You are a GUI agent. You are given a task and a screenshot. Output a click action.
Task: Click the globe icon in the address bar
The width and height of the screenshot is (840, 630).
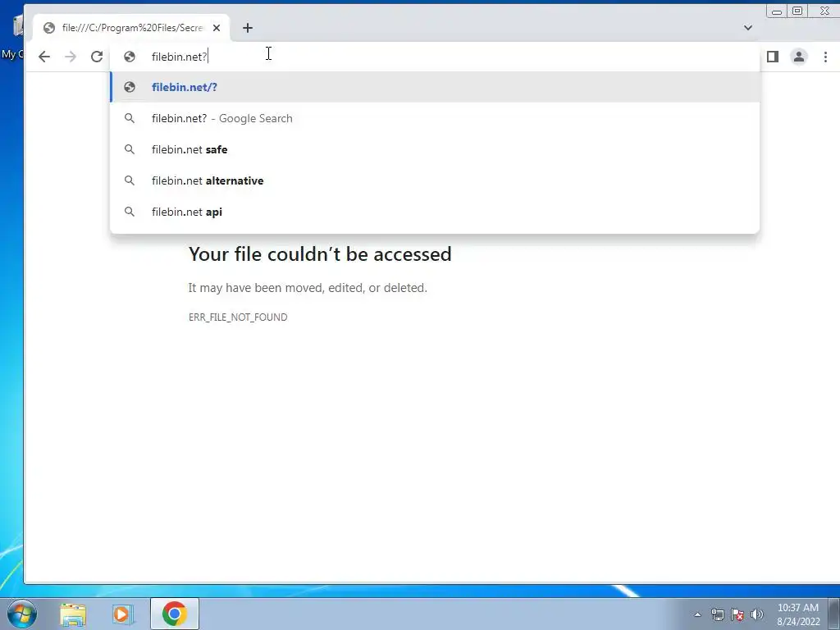point(129,57)
